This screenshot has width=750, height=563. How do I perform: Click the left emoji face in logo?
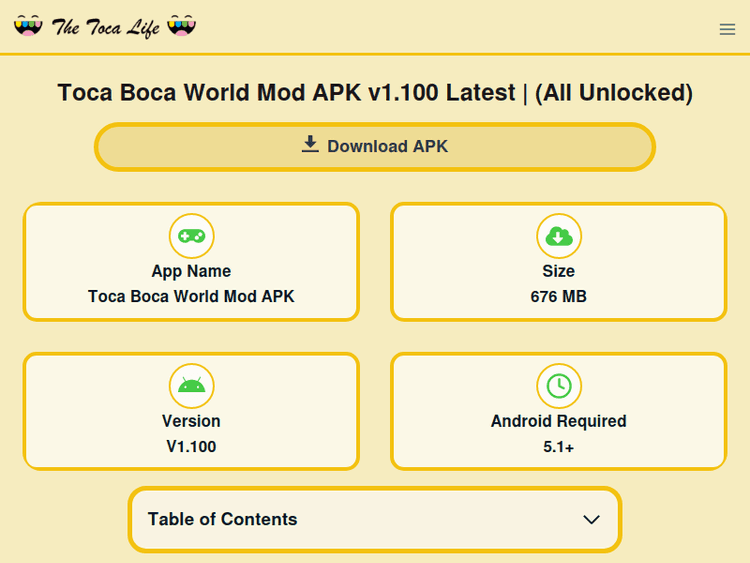point(29,26)
